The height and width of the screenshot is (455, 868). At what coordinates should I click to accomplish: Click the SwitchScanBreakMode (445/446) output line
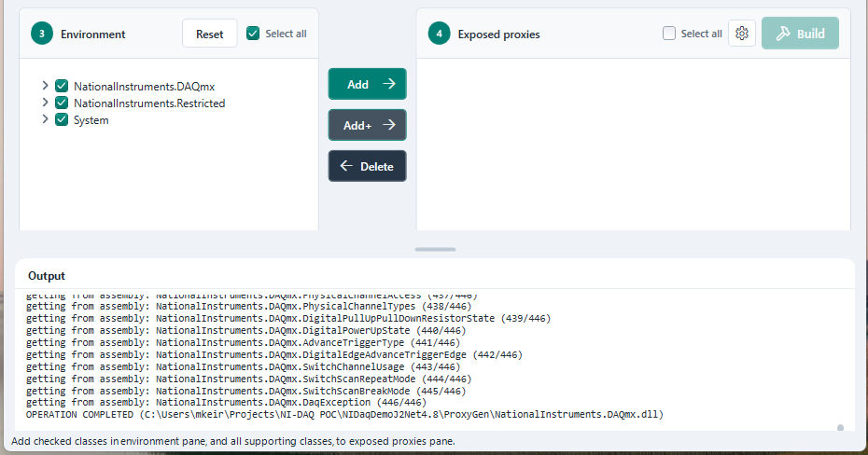245,391
